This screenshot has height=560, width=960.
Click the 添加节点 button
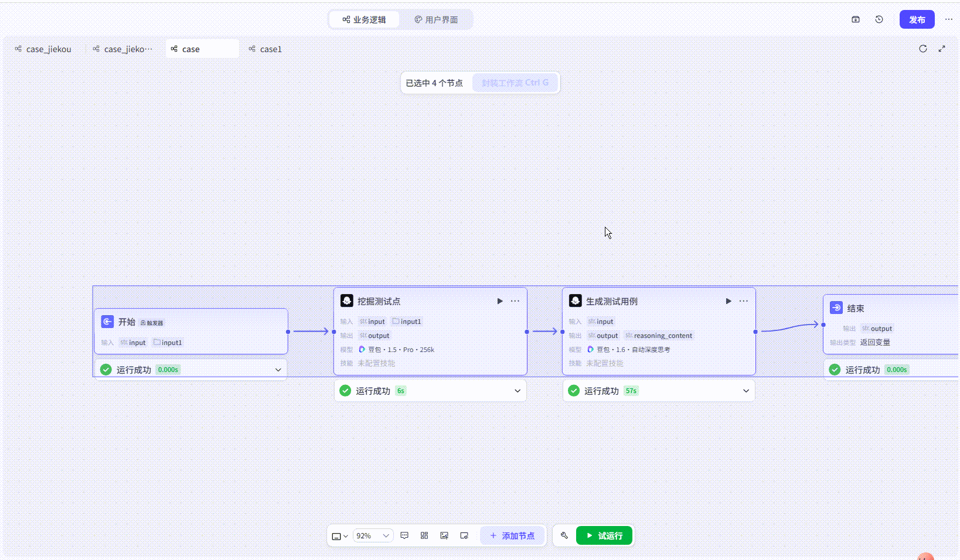512,535
